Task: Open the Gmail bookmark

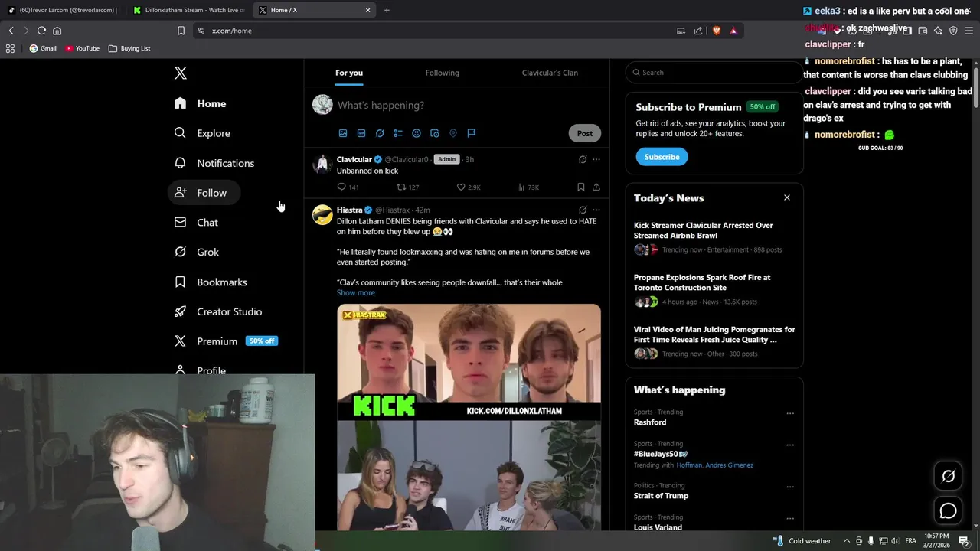Action: click(43, 48)
